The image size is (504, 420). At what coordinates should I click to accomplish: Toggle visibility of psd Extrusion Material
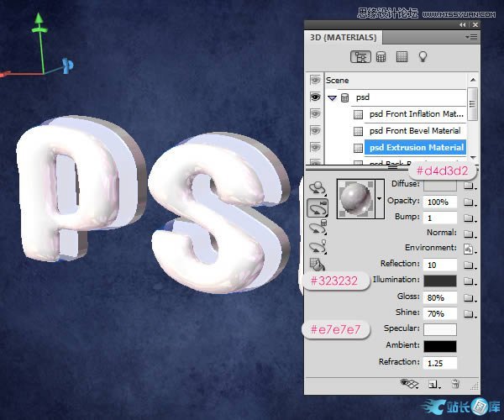point(316,148)
